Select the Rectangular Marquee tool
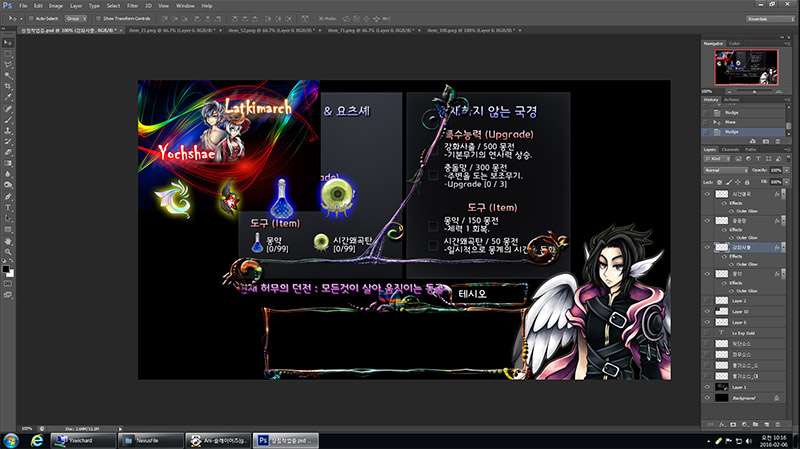The image size is (800, 449). 8,54
